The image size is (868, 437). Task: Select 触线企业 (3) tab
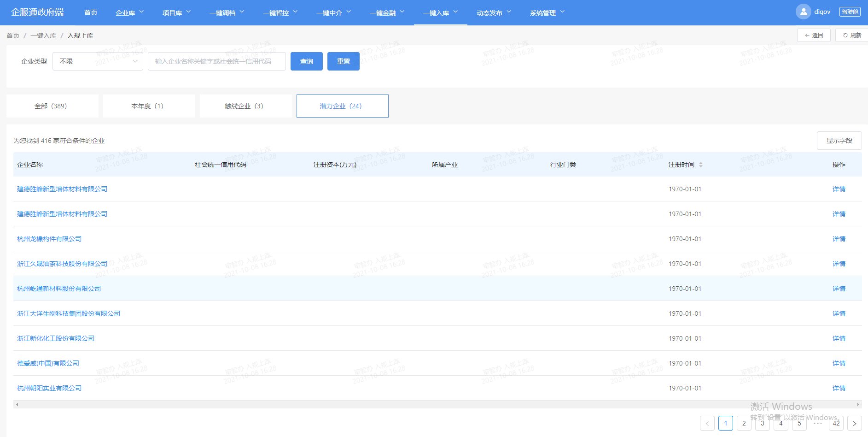click(246, 106)
